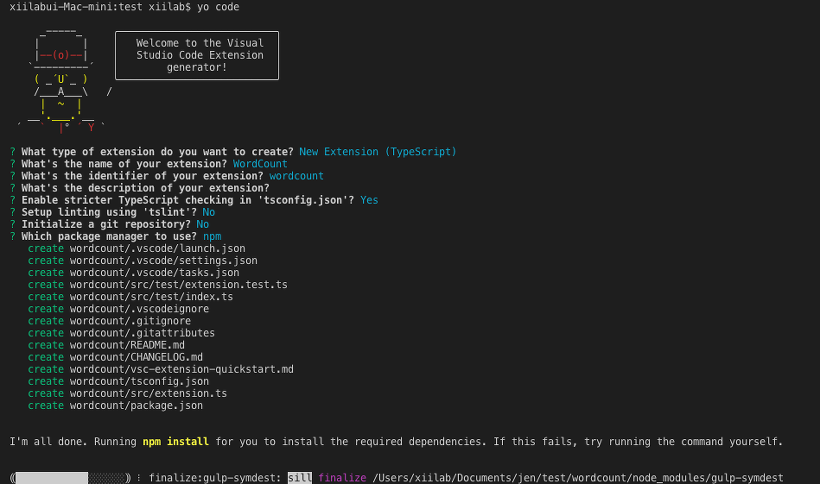Click the node_modules/gulp-symdest path
This screenshot has height=484, width=820.
(x=577, y=478)
